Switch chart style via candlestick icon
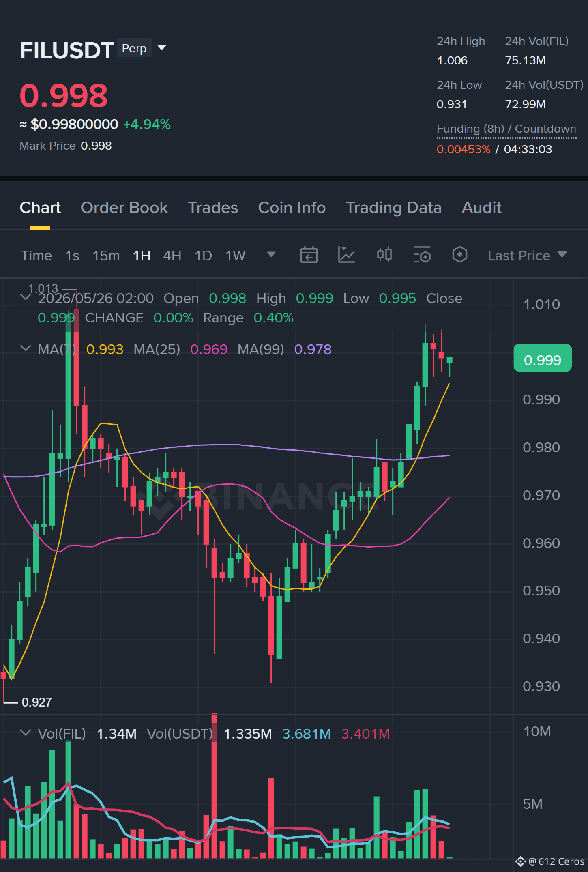Viewport: 588px width, 872px height. (384, 255)
